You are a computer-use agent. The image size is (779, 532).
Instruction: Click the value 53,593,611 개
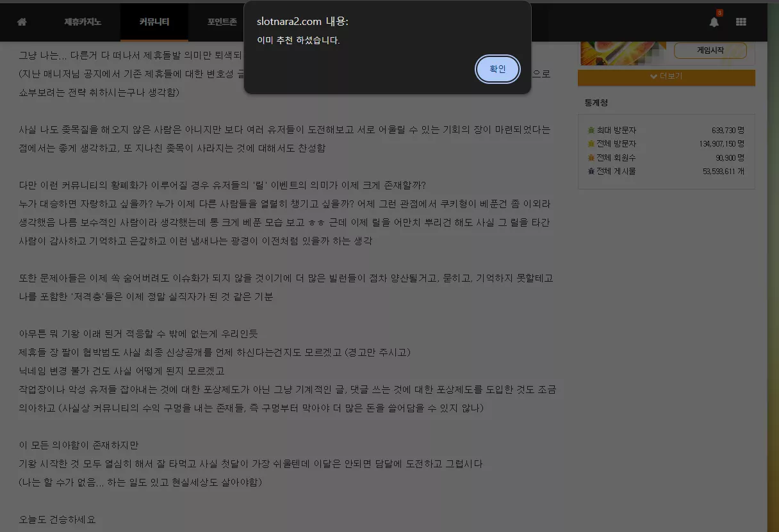coord(724,171)
